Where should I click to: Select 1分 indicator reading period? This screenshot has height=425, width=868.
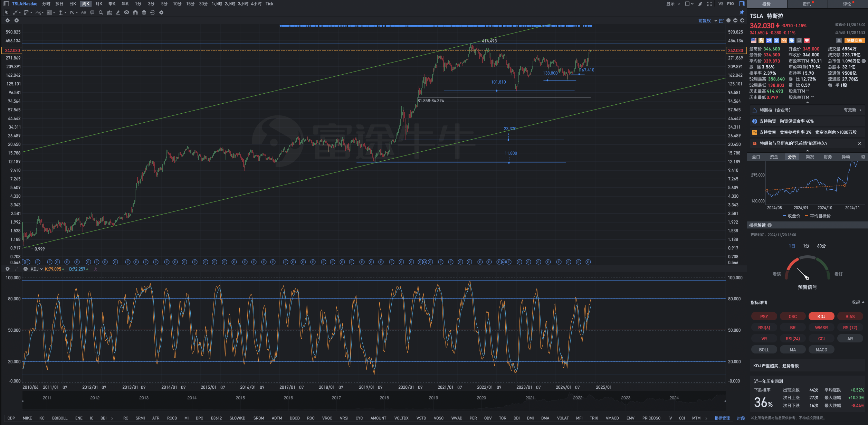point(806,246)
